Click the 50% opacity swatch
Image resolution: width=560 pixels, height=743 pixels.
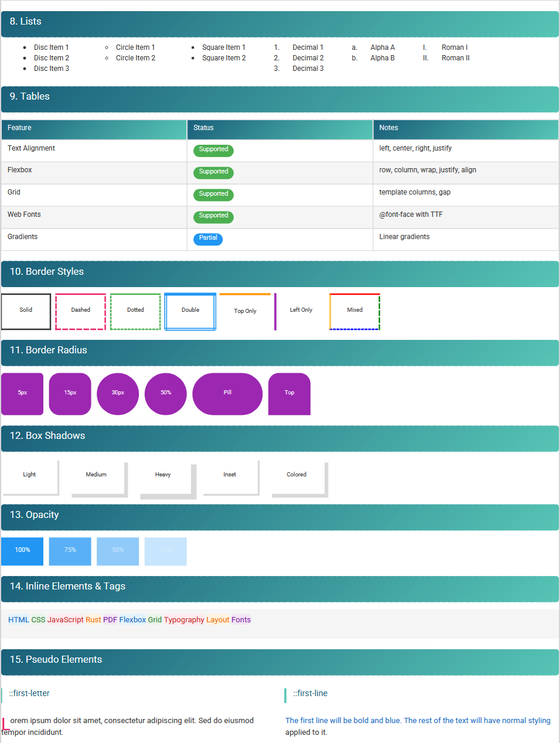pos(117,551)
